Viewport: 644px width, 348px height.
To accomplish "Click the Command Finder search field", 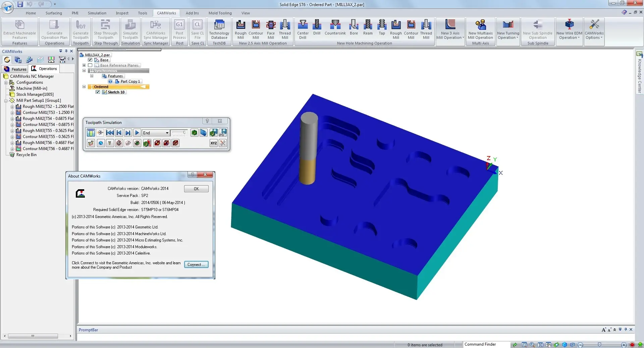I will point(486,344).
